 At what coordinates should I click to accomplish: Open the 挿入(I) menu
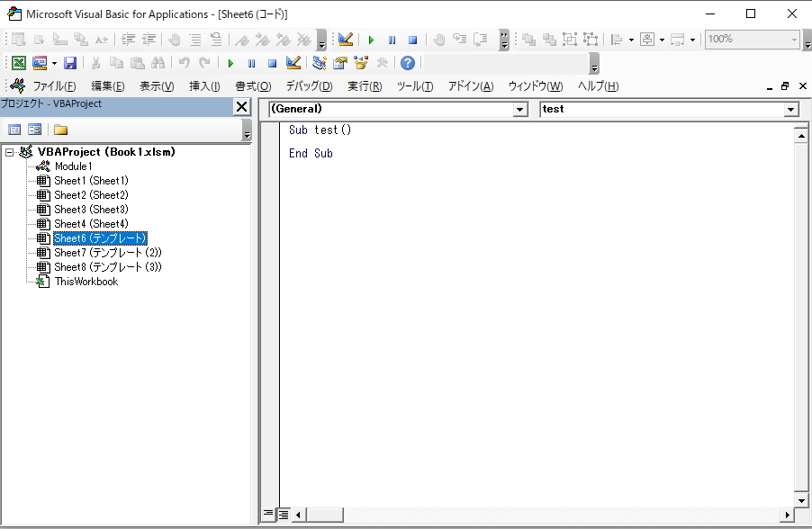tap(204, 86)
